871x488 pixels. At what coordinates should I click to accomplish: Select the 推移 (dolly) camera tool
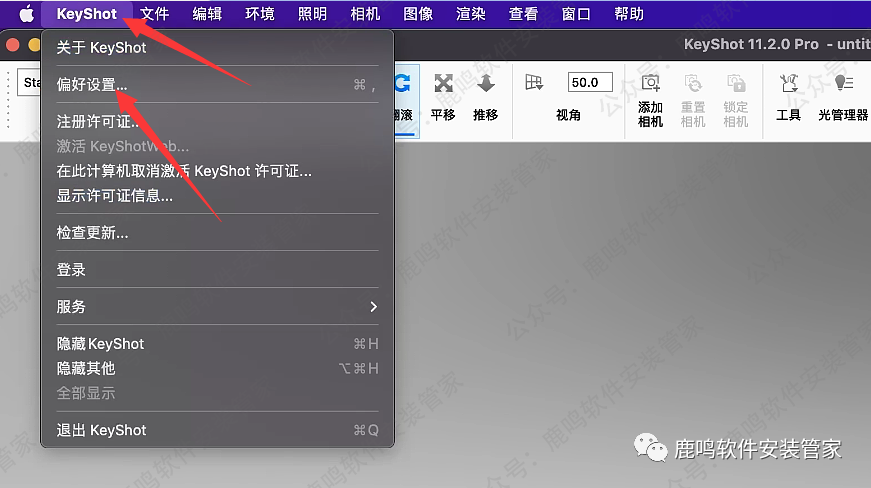click(486, 95)
